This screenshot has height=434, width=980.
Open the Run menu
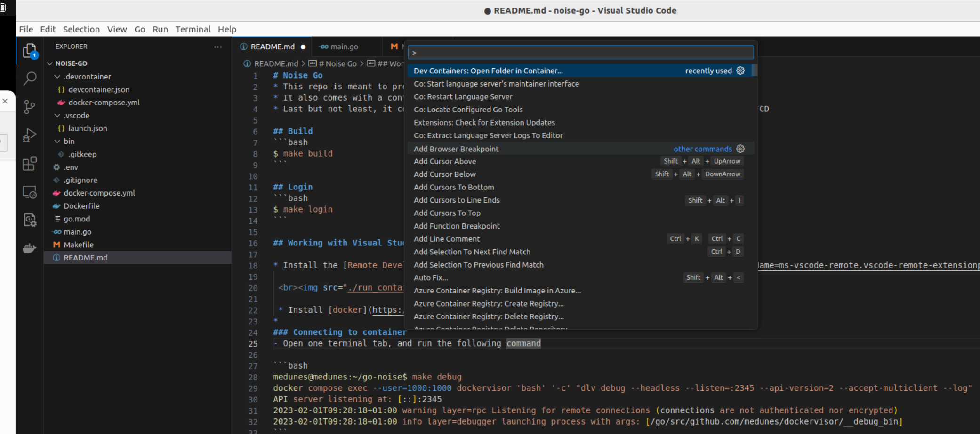click(160, 29)
